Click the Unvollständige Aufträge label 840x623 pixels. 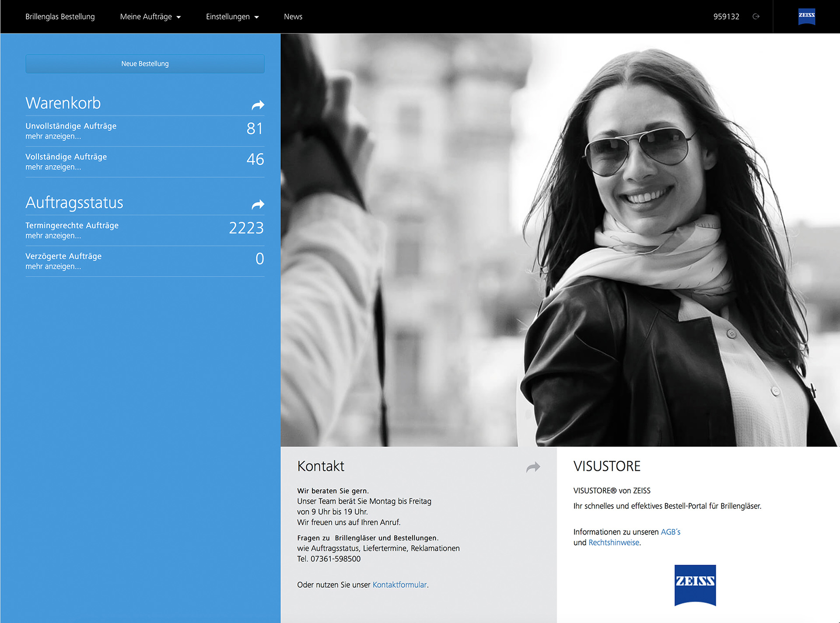71,126
